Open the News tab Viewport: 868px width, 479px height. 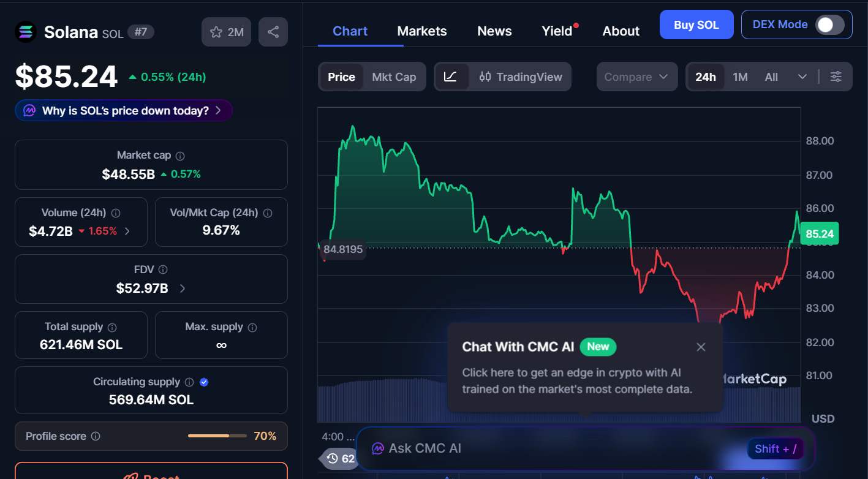(x=494, y=31)
